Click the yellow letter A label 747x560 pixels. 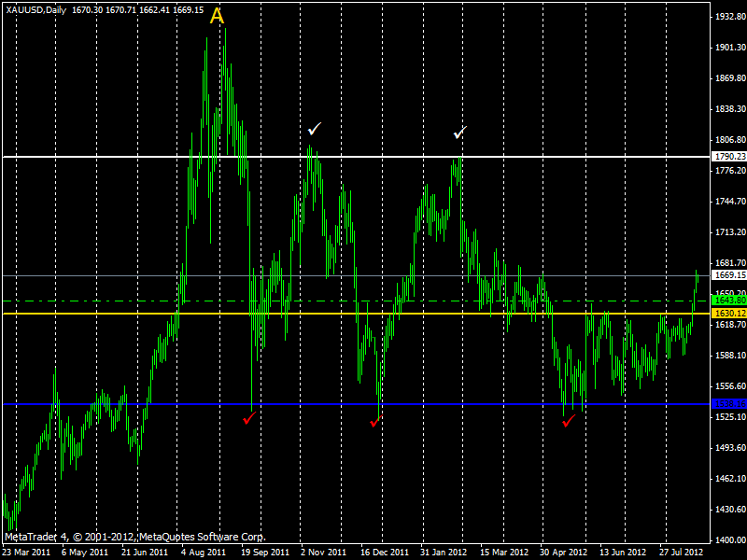pos(217,17)
